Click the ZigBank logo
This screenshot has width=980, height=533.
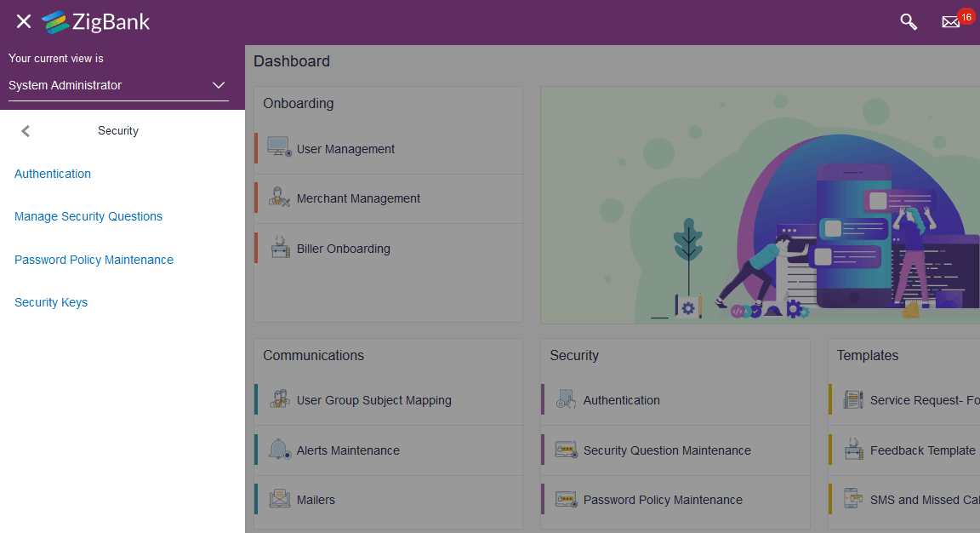coord(95,22)
